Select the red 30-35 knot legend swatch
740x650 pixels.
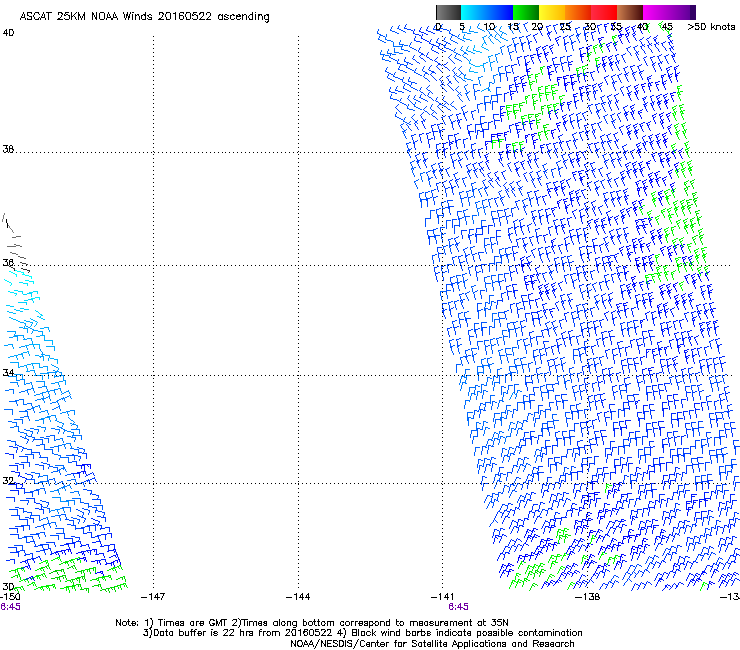(604, 12)
